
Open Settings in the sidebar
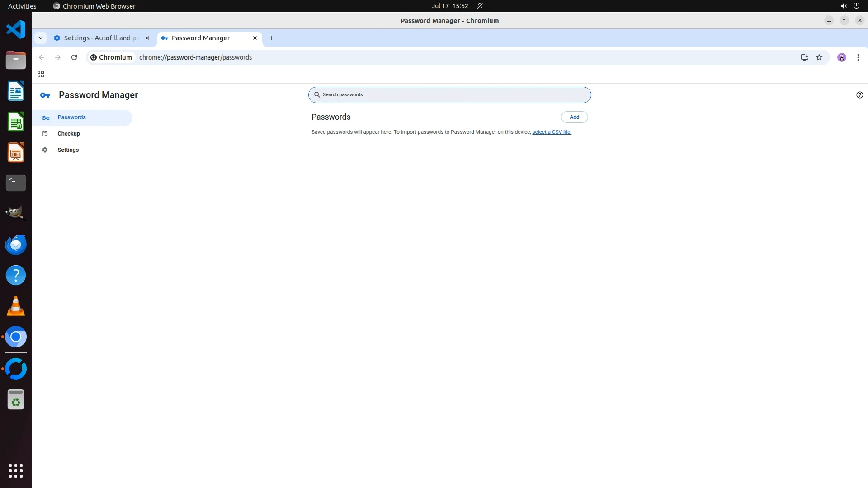point(68,150)
